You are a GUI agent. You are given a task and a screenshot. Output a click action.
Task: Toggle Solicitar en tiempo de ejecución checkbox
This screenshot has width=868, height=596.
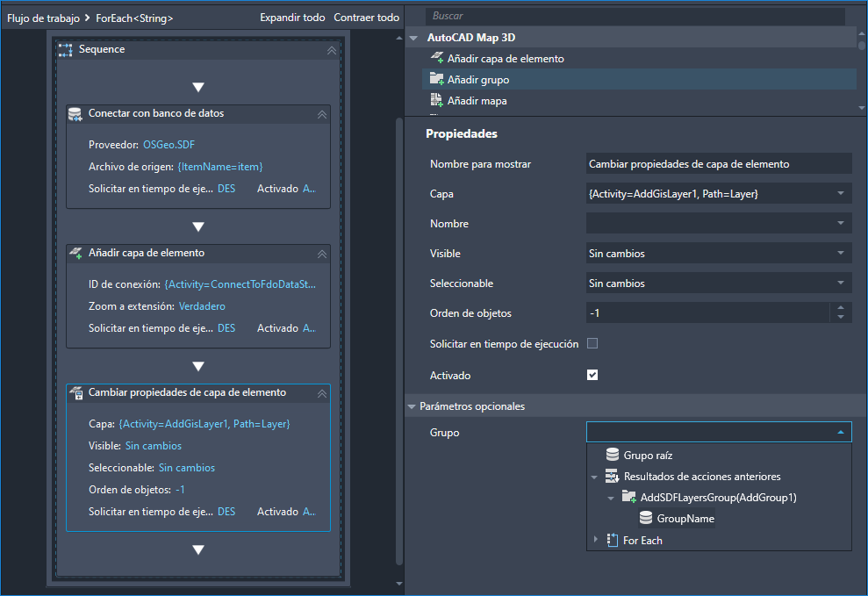coord(592,344)
